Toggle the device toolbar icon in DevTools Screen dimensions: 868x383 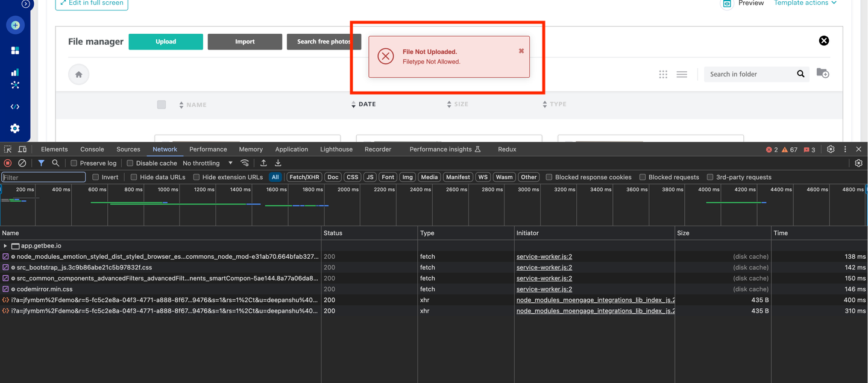tap(22, 149)
